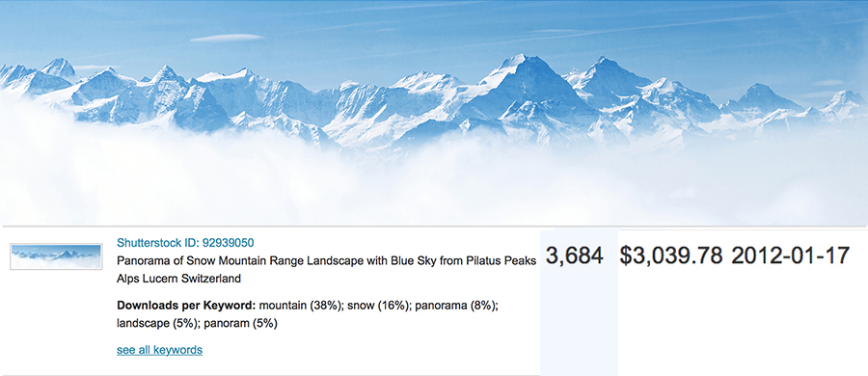This screenshot has height=376, width=868.
Task: Select the panorama (8%) keyword
Action: (455, 306)
